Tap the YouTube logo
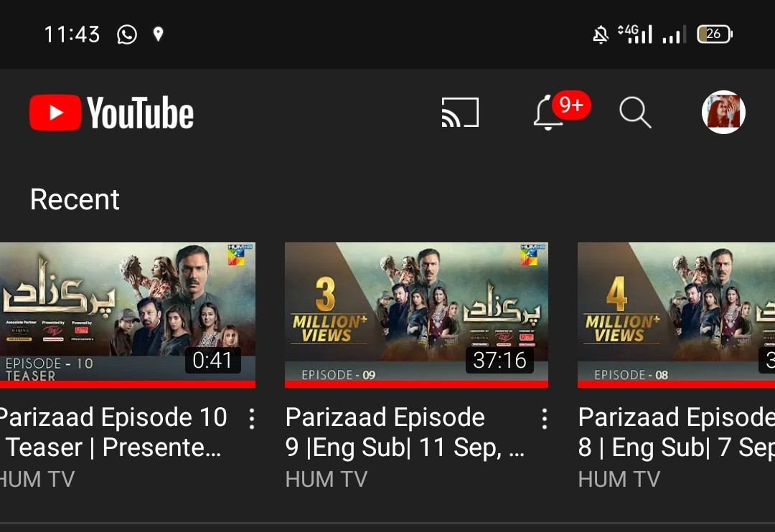775x532 pixels. 112,113
